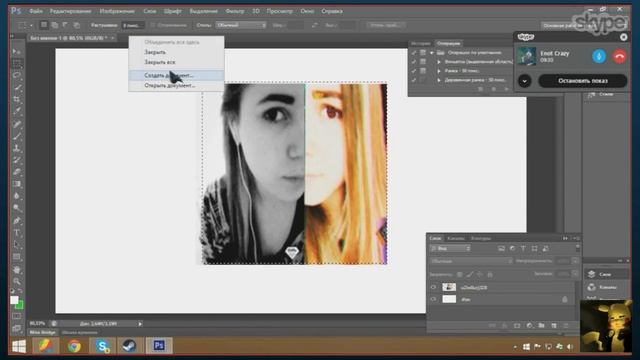Select the Brush tool
640x360 pixels.
[x=17, y=136]
